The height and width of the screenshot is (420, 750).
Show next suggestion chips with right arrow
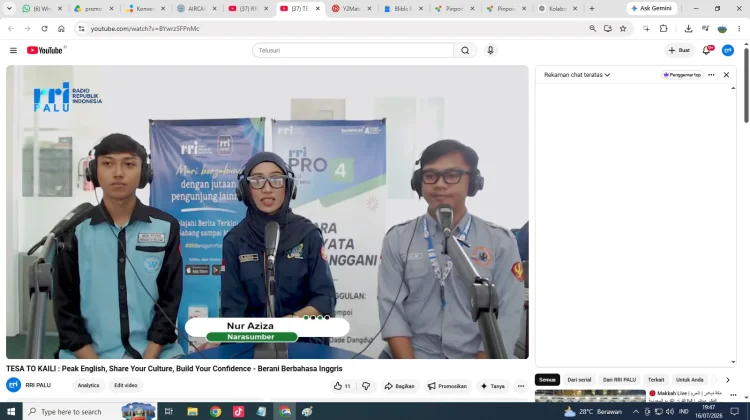click(728, 380)
